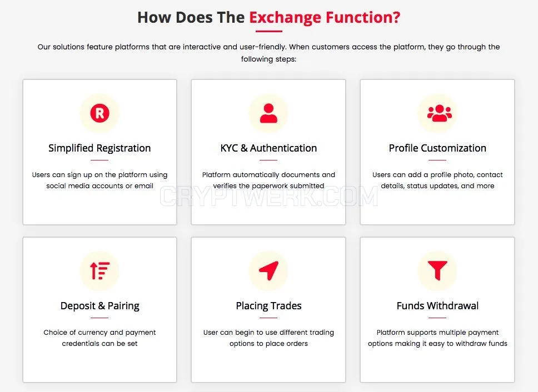
Task: Select the Simplified Registration heading
Action: pos(99,148)
